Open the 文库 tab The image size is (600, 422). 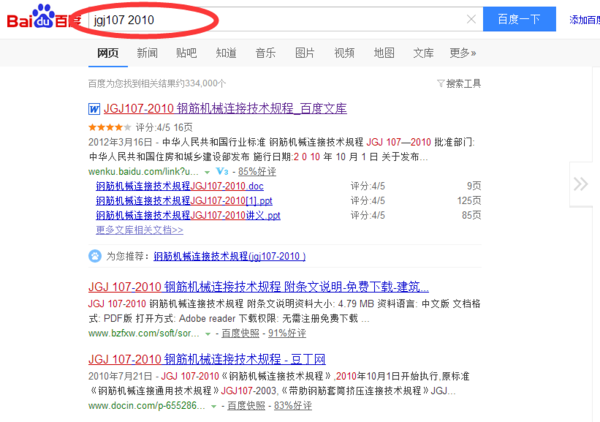[423, 53]
